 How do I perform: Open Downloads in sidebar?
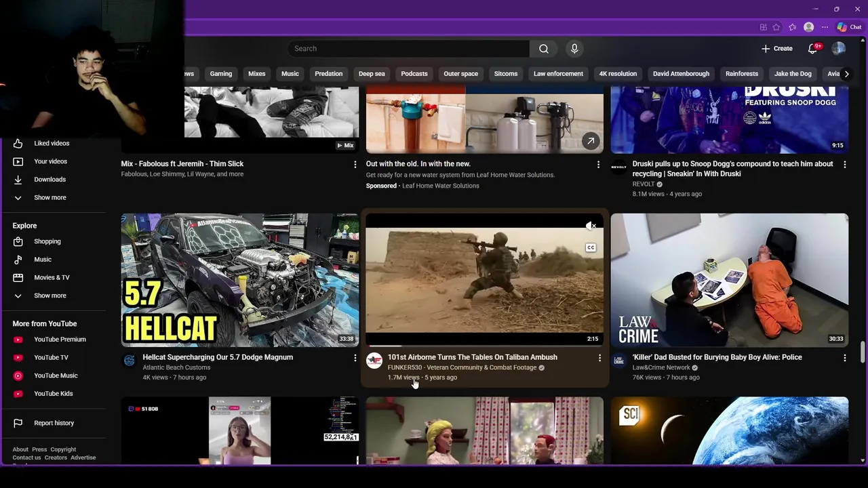pyautogui.click(x=53, y=180)
